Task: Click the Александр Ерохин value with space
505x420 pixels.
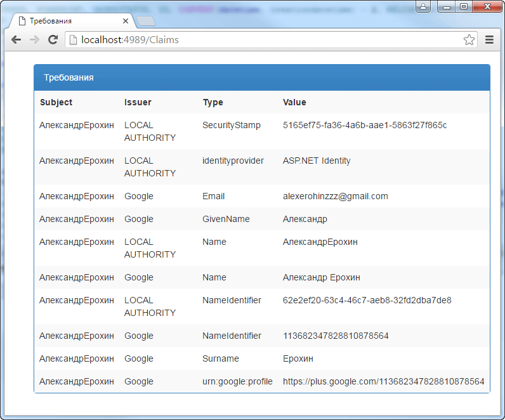Action: tap(322, 277)
